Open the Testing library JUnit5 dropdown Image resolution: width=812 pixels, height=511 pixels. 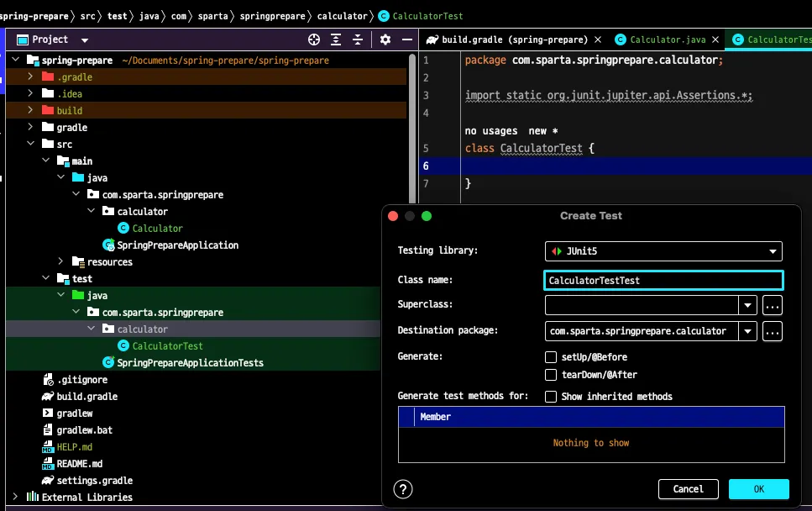pyautogui.click(x=663, y=251)
